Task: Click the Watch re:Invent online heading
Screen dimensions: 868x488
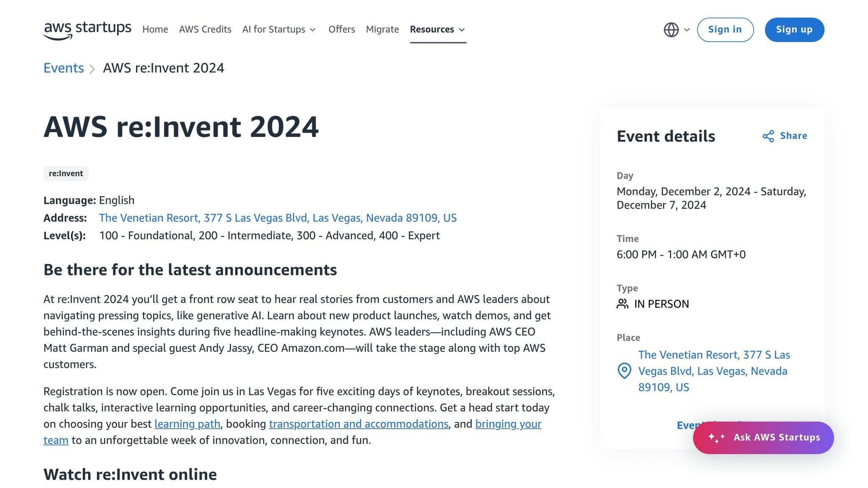Action: tap(130, 475)
